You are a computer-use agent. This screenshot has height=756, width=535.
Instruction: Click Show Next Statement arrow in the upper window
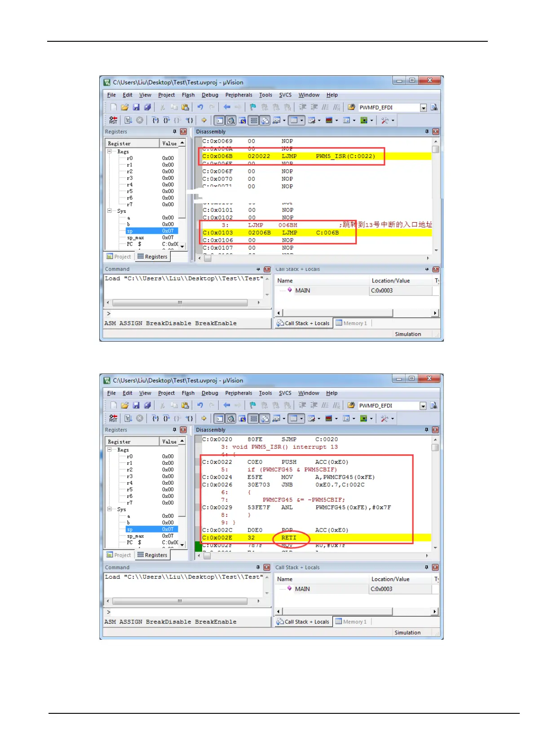(203, 120)
